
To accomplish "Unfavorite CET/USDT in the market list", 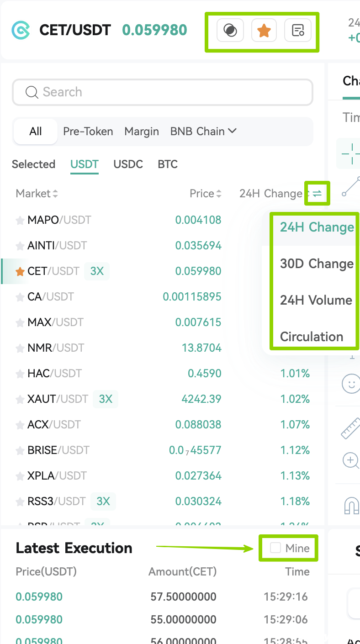I will 20,272.
